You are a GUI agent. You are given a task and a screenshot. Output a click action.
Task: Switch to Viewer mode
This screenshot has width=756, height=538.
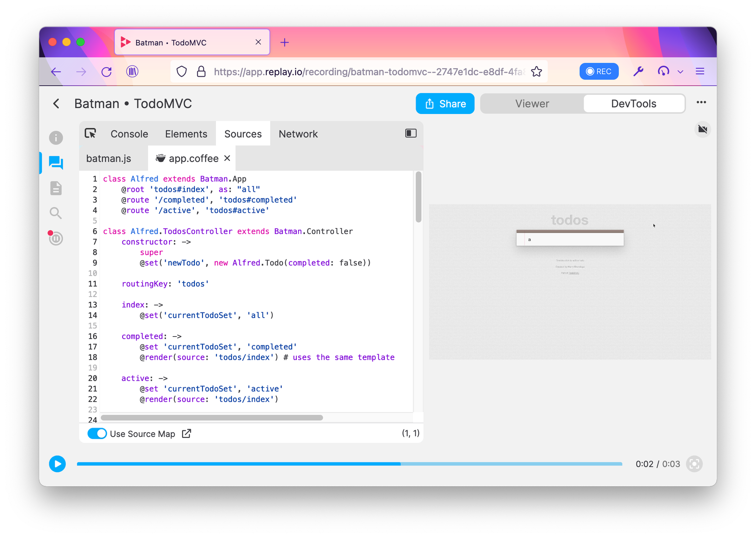[x=532, y=104]
